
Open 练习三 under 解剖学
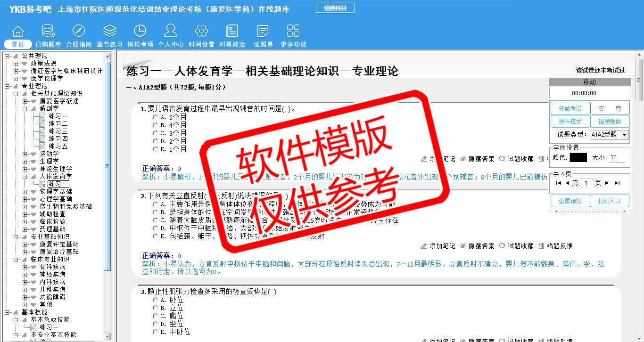point(58,131)
